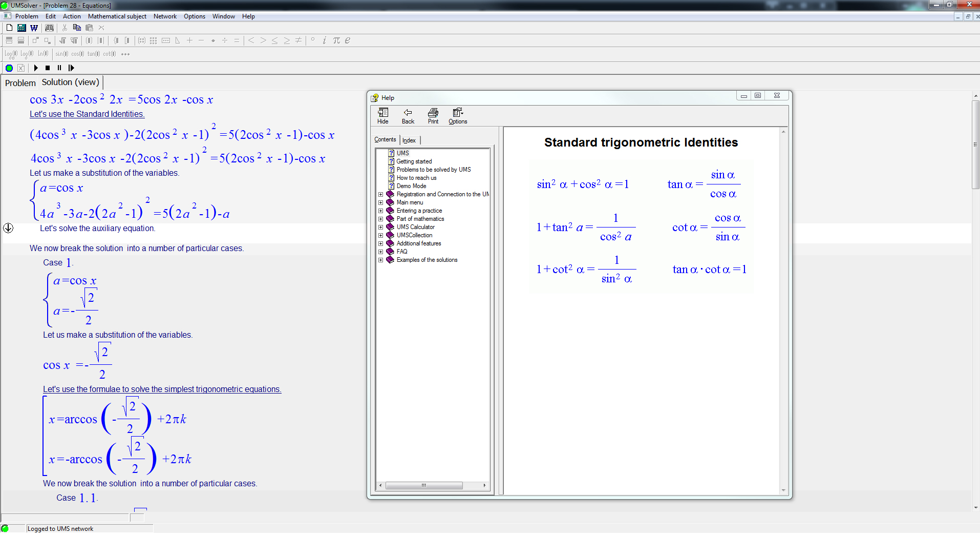Click the New problem document icon

pos(9,28)
